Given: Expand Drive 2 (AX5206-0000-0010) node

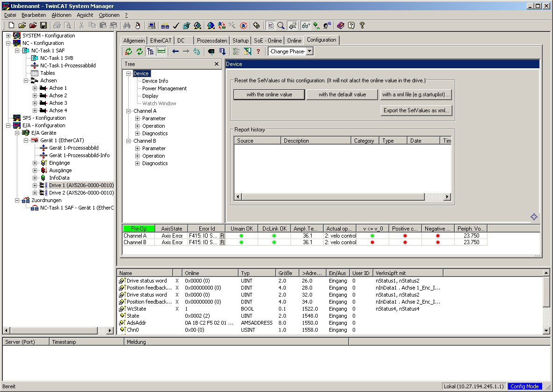Looking at the screenshot, I should 35,193.
